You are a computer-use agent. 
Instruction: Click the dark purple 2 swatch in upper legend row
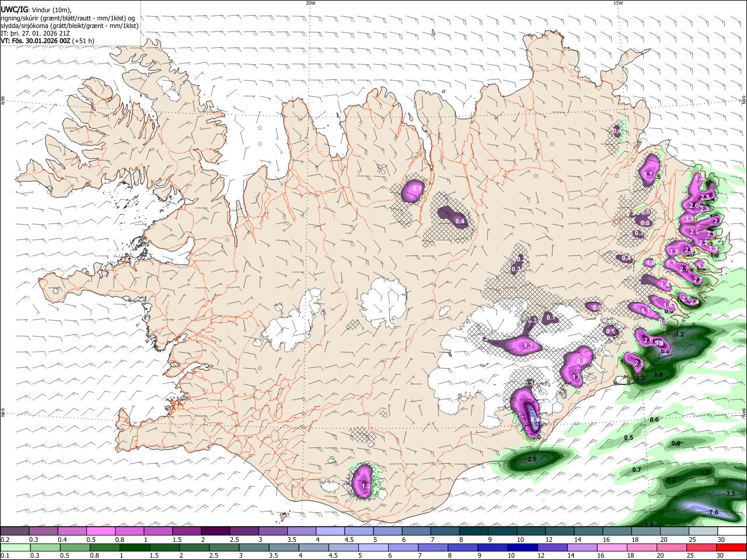point(215,531)
